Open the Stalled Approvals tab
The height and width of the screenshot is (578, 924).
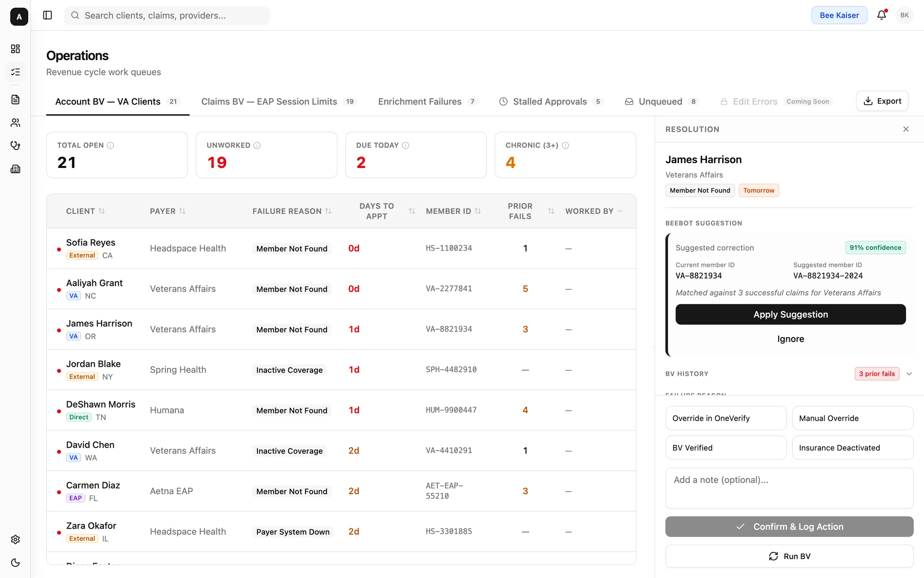pos(551,101)
